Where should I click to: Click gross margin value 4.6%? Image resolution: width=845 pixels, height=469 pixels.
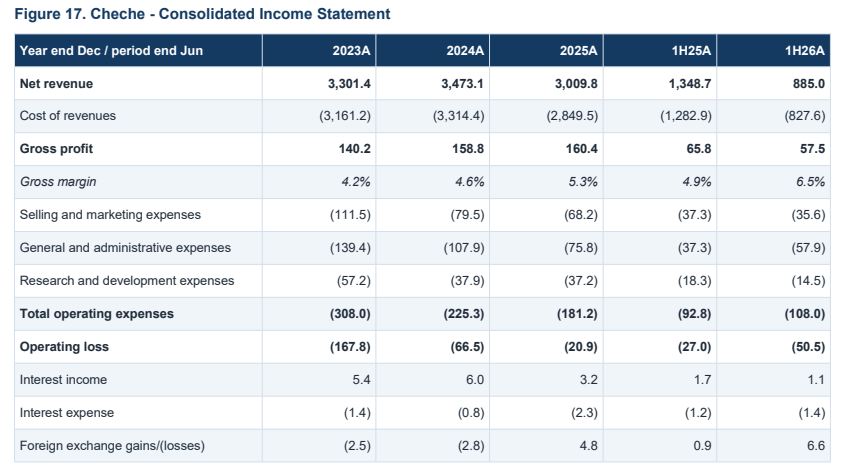pyautogui.click(x=469, y=182)
